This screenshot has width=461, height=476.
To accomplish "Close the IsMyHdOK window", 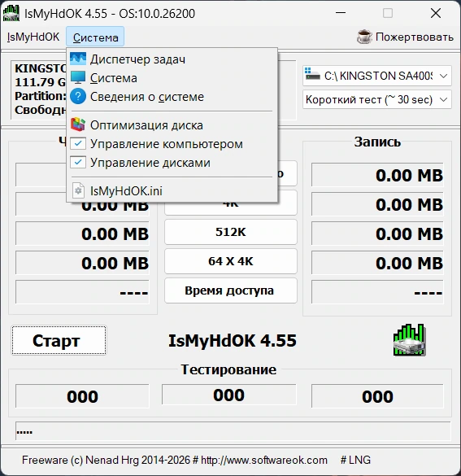I will click(436, 13).
